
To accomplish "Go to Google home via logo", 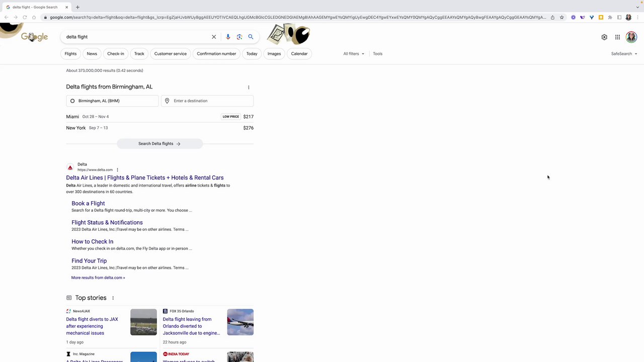I will [34, 37].
